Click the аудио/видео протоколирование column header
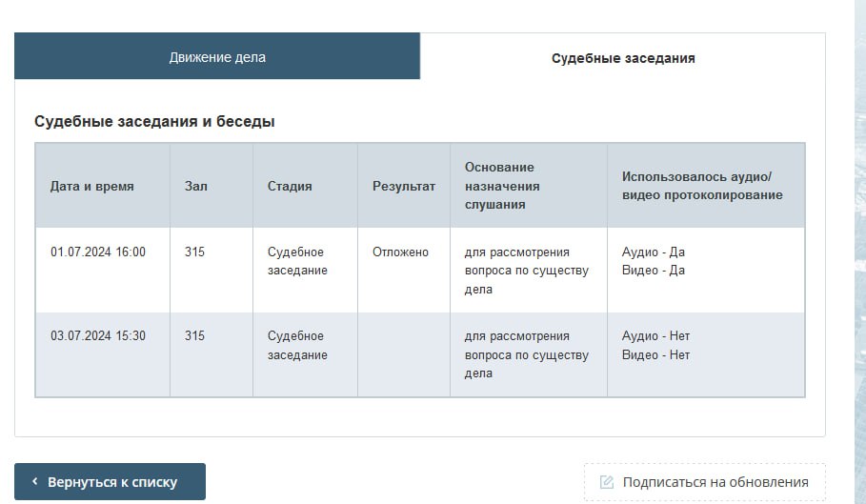Image resolution: width=866 pixels, height=504 pixels. 702,186
